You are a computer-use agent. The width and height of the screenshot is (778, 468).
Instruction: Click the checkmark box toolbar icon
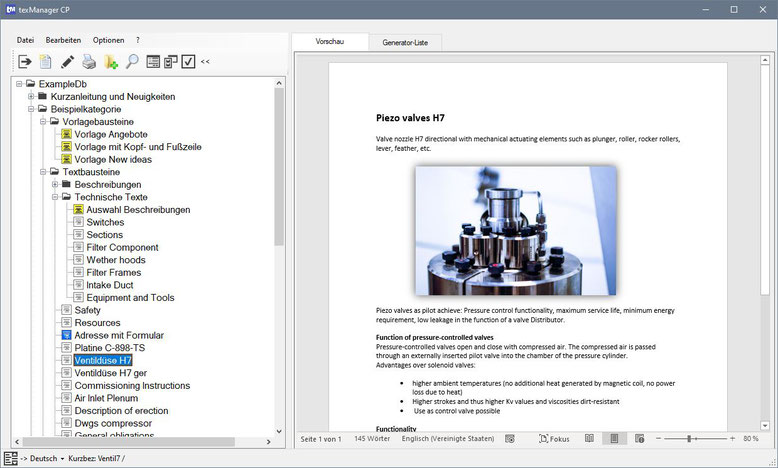coord(188,62)
